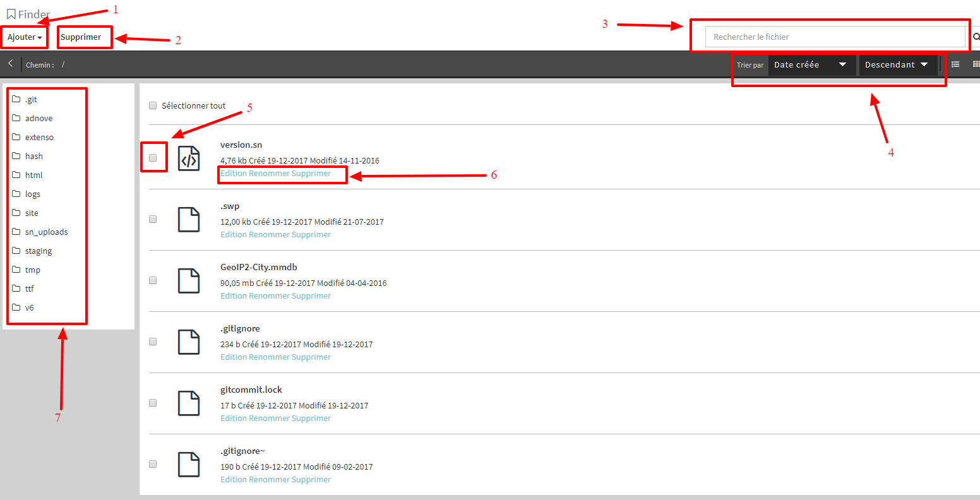Click the GeoIP2-City.mmdb file name
This screenshot has height=500, width=980.
259,267
